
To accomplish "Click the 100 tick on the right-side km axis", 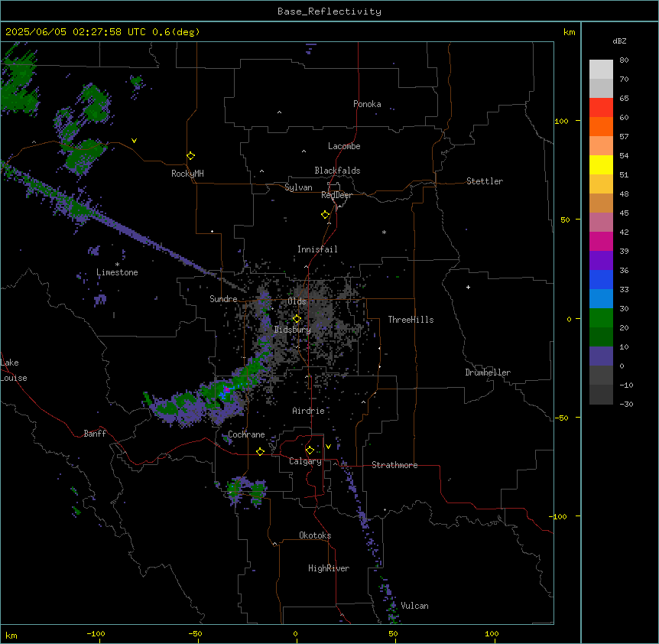I will tap(561, 121).
